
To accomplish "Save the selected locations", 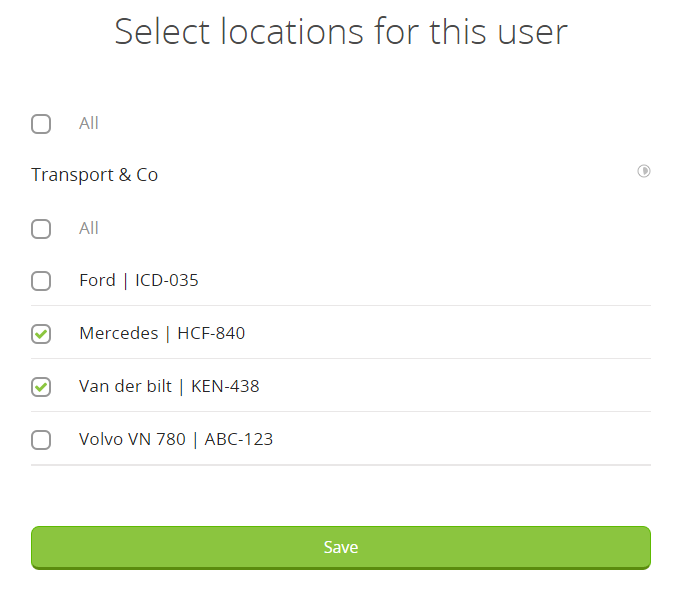I will tap(340, 547).
